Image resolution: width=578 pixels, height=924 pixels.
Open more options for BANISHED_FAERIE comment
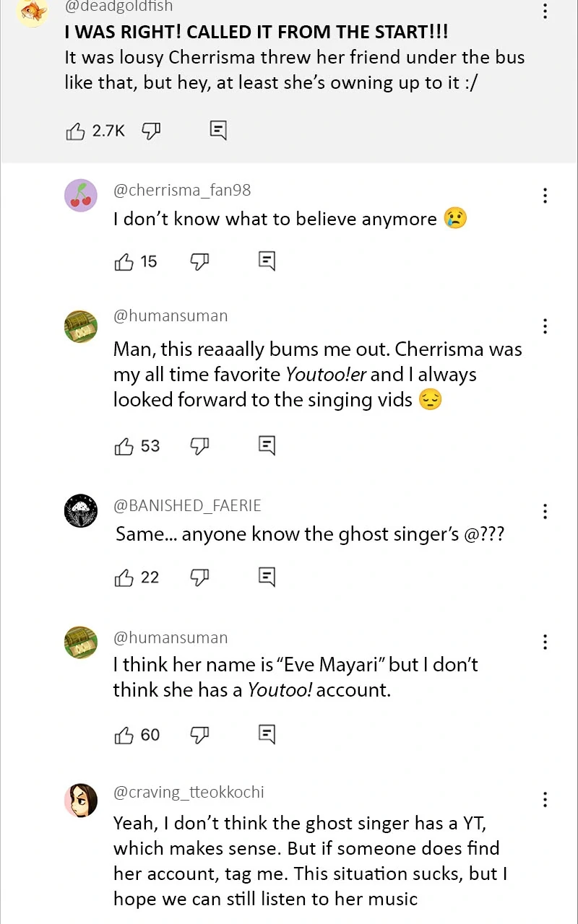pyautogui.click(x=545, y=511)
